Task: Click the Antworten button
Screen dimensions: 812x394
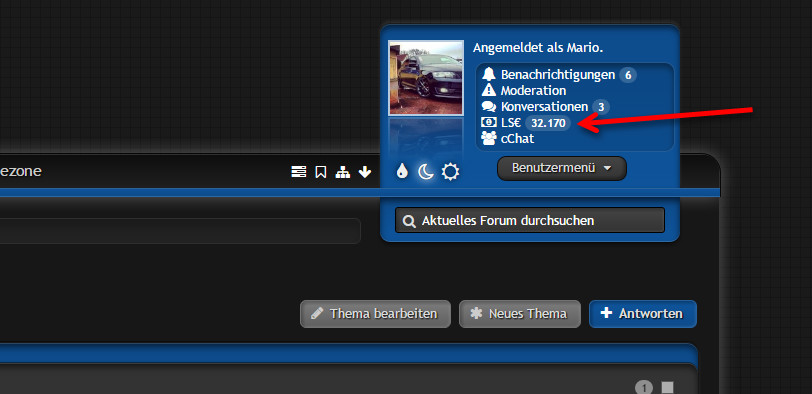Action: coord(643,314)
